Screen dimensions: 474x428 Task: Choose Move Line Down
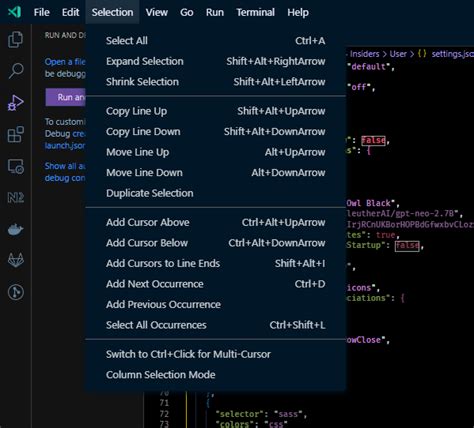click(x=216, y=173)
